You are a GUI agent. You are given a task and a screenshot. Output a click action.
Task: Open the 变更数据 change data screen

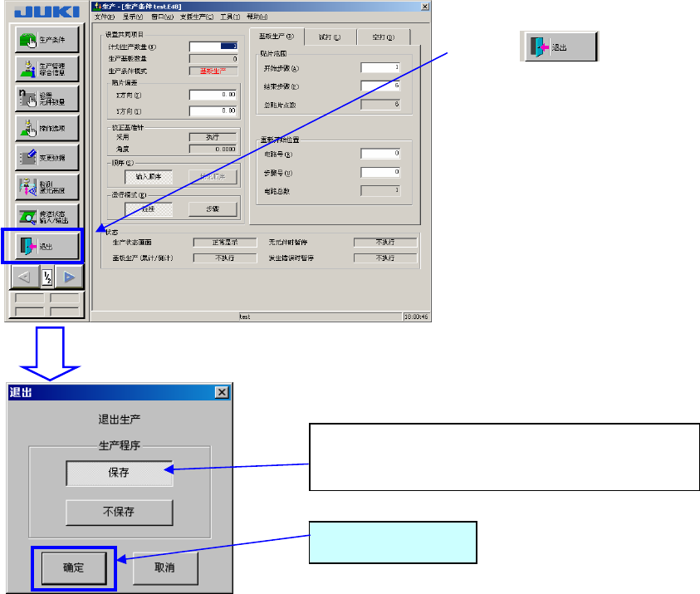pyautogui.click(x=47, y=158)
